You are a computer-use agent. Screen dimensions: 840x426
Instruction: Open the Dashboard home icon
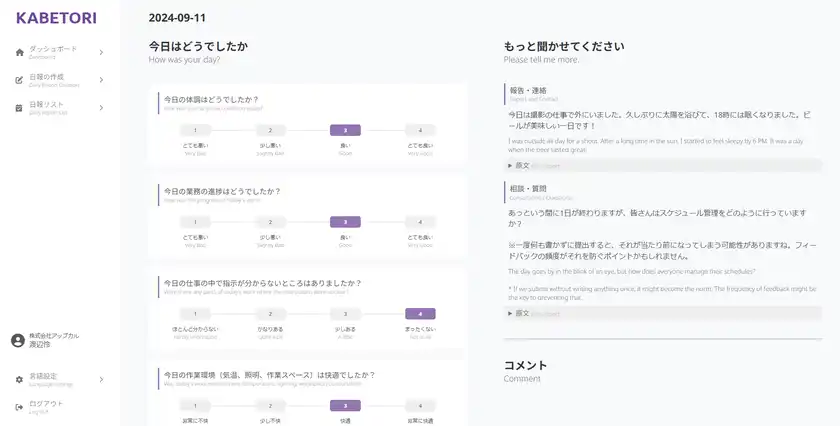tap(20, 53)
